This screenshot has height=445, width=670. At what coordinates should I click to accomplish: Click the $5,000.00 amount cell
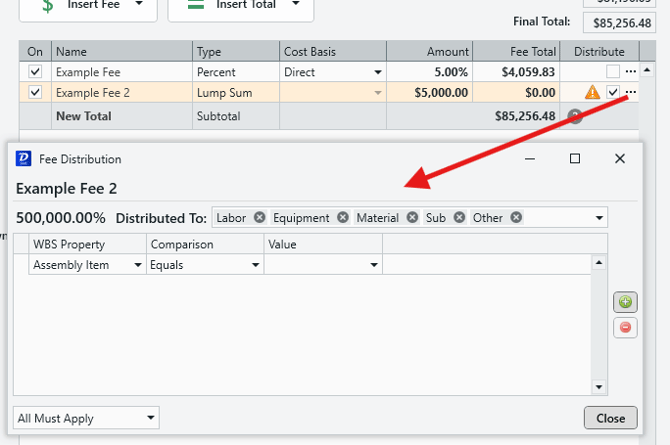[431, 92]
